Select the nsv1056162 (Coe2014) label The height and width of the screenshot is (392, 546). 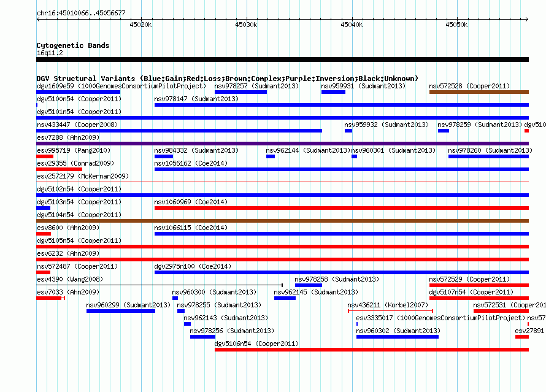pos(191,163)
